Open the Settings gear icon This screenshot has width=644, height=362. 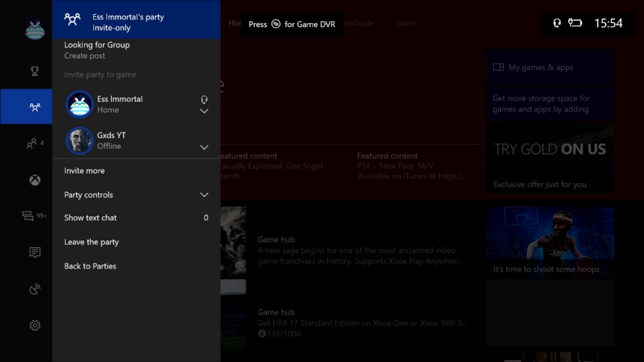pyautogui.click(x=35, y=325)
